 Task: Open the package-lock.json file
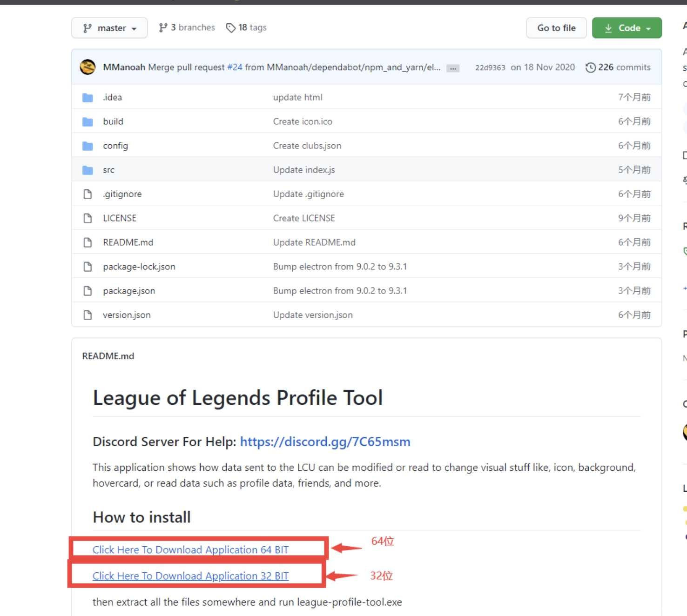[x=139, y=267]
